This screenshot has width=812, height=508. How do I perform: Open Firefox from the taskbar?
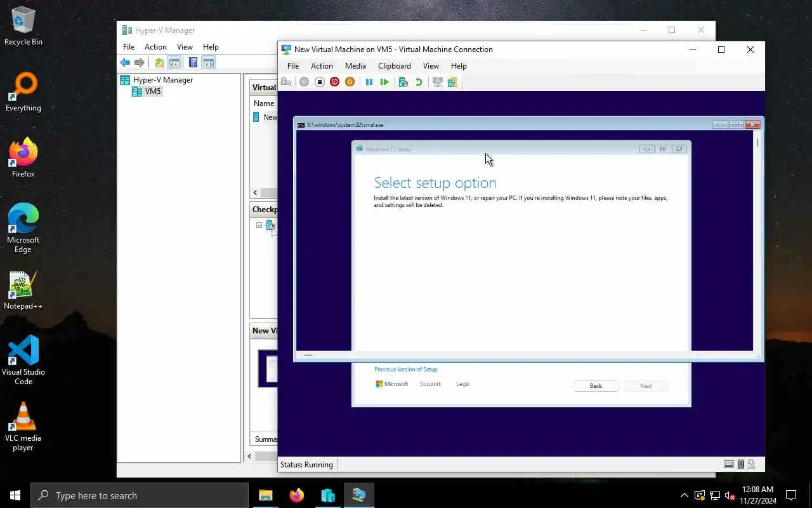click(296, 495)
